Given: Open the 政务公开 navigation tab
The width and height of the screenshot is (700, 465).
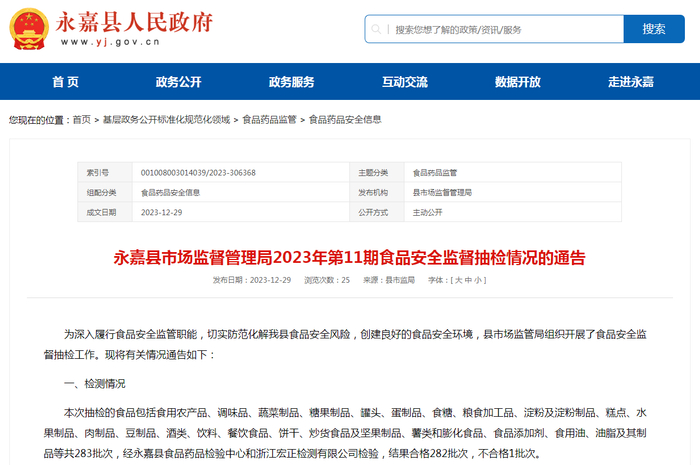Looking at the screenshot, I should pos(178,82).
